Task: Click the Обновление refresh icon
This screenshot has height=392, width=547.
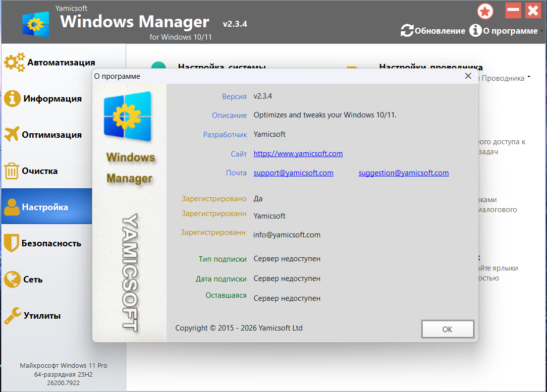Action: pos(407,31)
